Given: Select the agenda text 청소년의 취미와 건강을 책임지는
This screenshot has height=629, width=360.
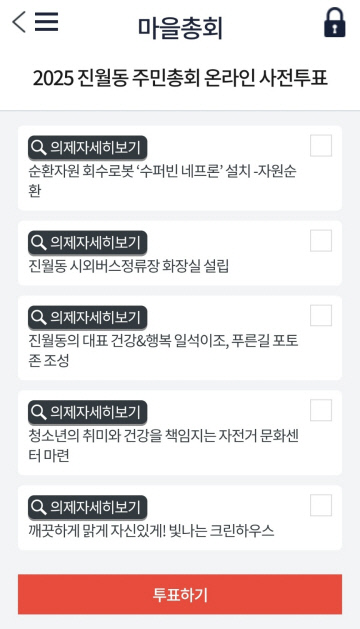Looking at the screenshot, I should click(x=122, y=436).
